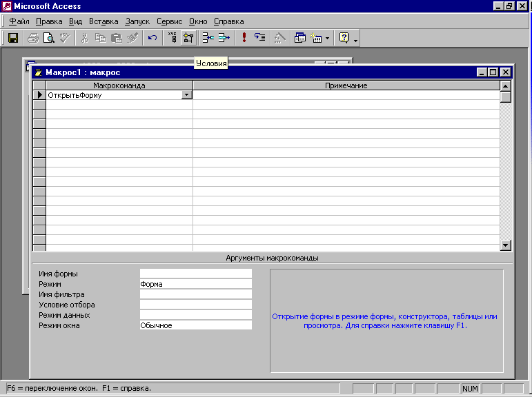Click the NUM status bar indicator
532x397 pixels.
470,389
